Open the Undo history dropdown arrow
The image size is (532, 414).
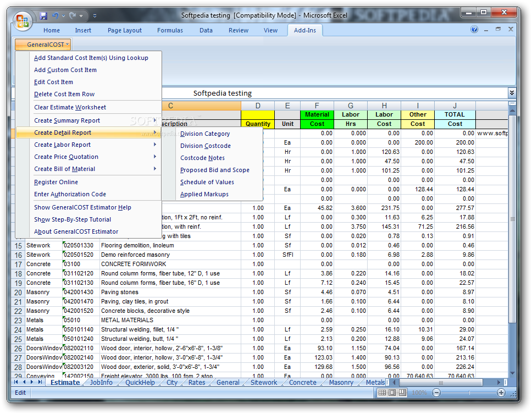click(x=63, y=16)
